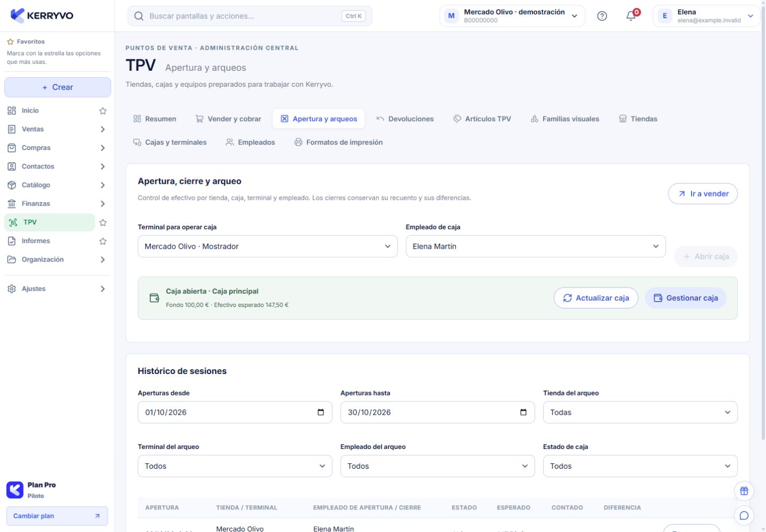
Task: Open the Tiendas tab
Action: pyautogui.click(x=638, y=119)
